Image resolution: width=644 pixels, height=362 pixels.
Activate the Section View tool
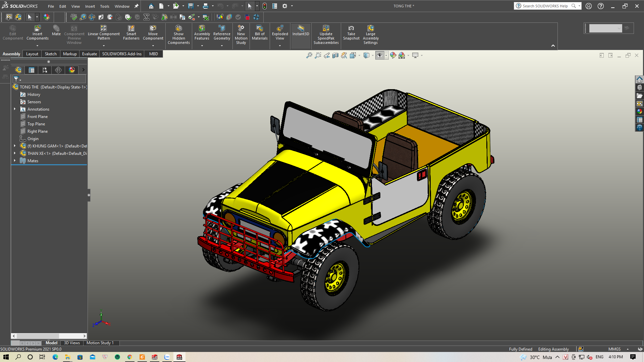point(335,55)
